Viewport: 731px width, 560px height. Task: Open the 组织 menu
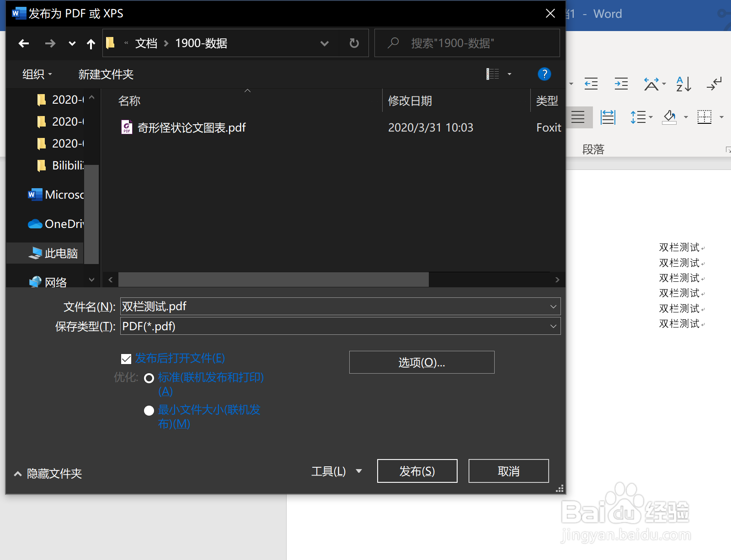pyautogui.click(x=37, y=74)
